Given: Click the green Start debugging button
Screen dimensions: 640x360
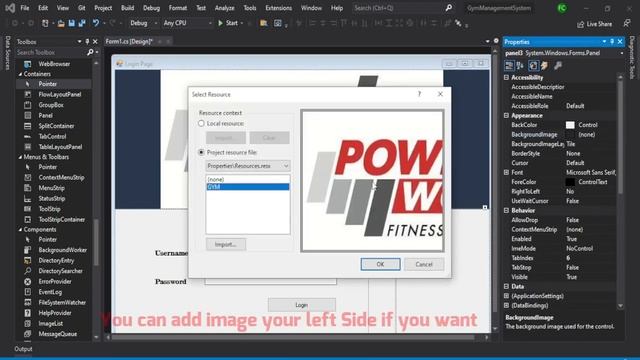Looking at the screenshot, I should click(x=228, y=23).
